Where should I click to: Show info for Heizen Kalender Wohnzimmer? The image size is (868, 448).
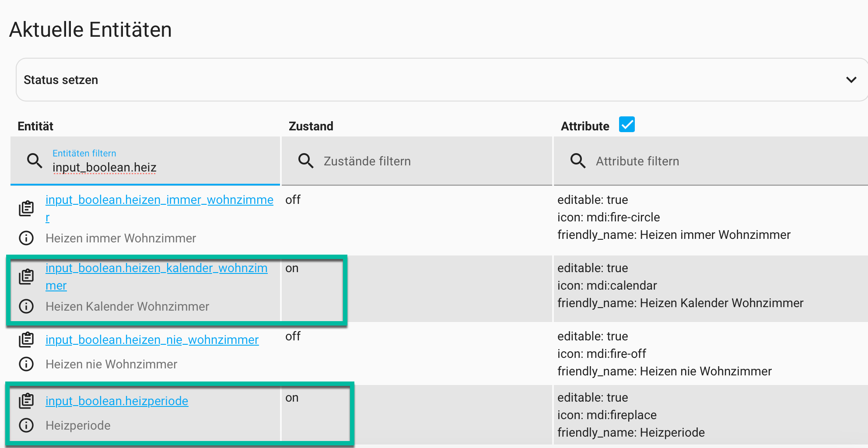coord(26,306)
